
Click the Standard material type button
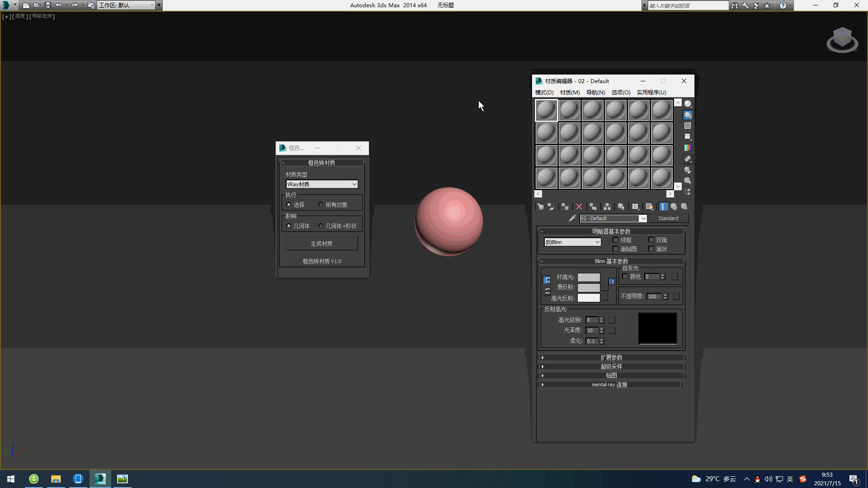668,218
